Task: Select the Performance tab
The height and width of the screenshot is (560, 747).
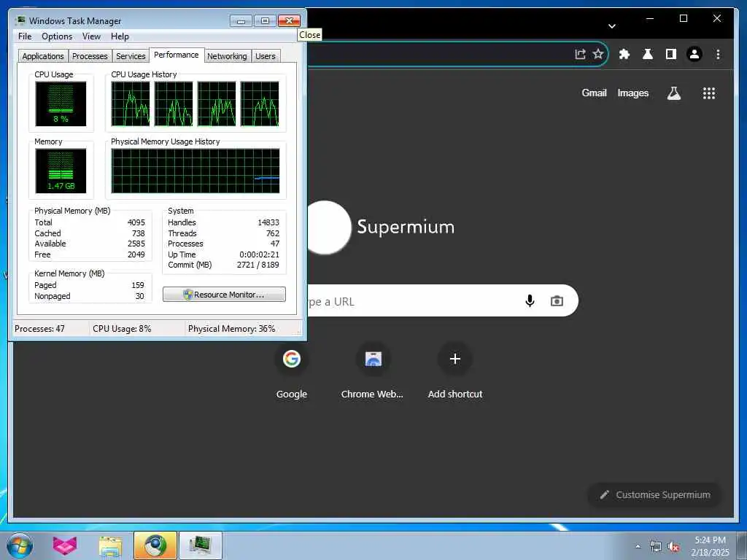Action: click(x=177, y=55)
